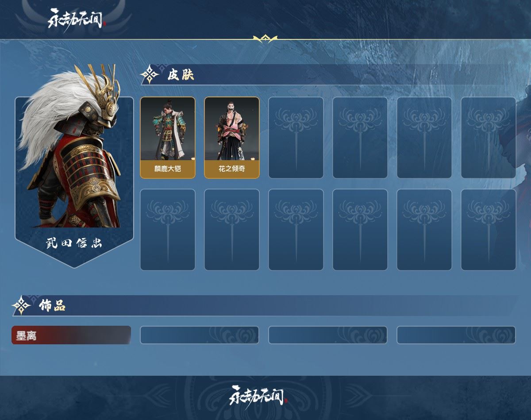The width and height of the screenshot is (531, 420).
Task: Click the third empty accessory slot
Action: [x=456, y=335]
